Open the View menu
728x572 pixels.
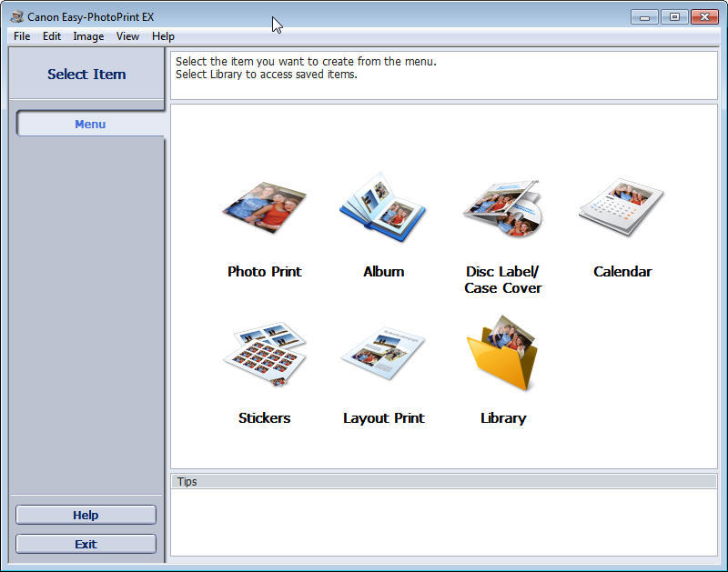click(126, 36)
